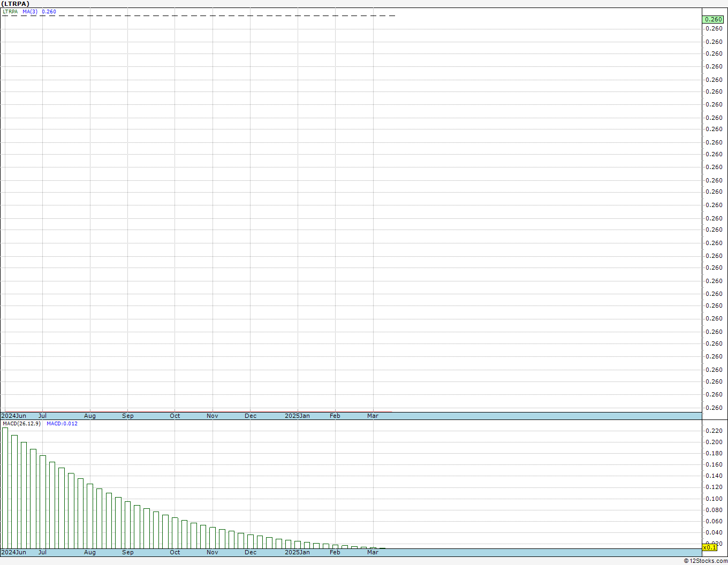Click the tallest first MACD histogram bar
Screen dimensions: 728x565
(5, 488)
